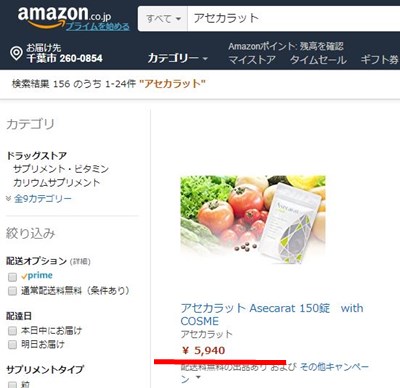
Task: Expand the カテゴリー navigation dropdown
Action: point(178,59)
